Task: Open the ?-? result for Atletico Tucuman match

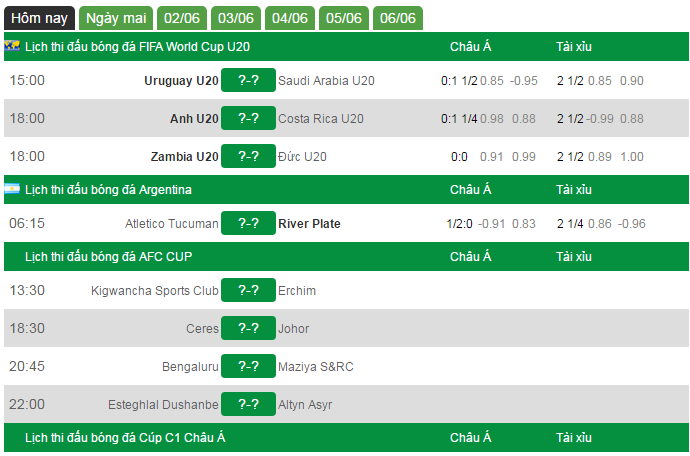Action: pyautogui.click(x=248, y=223)
